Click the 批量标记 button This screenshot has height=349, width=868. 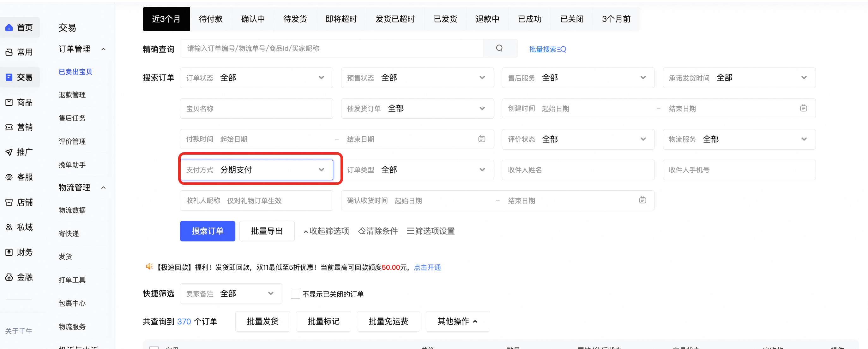tap(323, 322)
